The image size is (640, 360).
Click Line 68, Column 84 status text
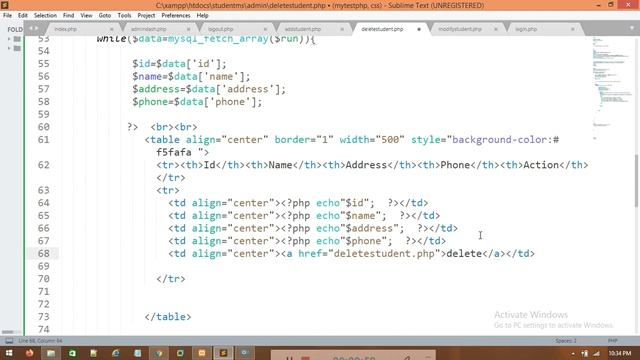pyautogui.click(x=40, y=340)
